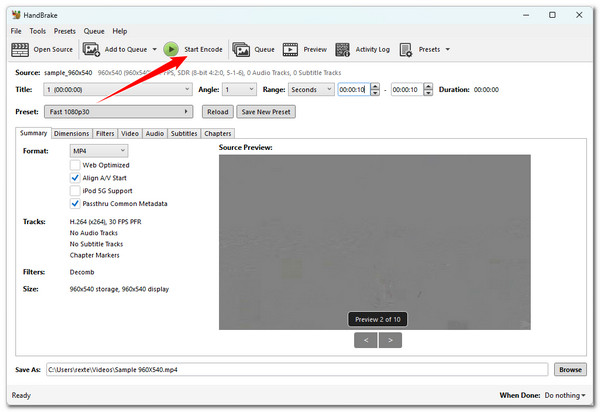Image resolution: width=600 pixels, height=412 pixels.
Task: Click the H.264 (x264), 30 FPS PFR text
Action: click(106, 221)
